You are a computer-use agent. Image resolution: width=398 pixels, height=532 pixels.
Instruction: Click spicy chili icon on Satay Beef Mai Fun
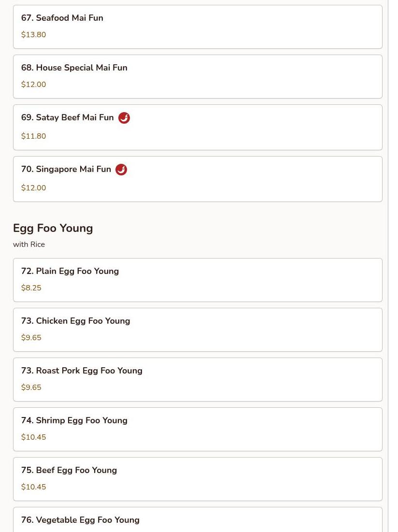tap(124, 118)
